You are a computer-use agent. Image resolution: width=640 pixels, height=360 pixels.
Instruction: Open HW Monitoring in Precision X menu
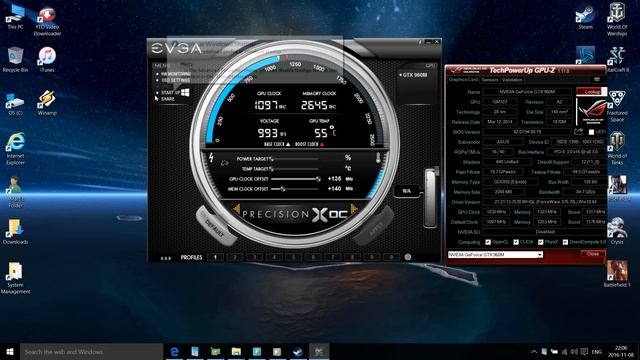coord(176,74)
